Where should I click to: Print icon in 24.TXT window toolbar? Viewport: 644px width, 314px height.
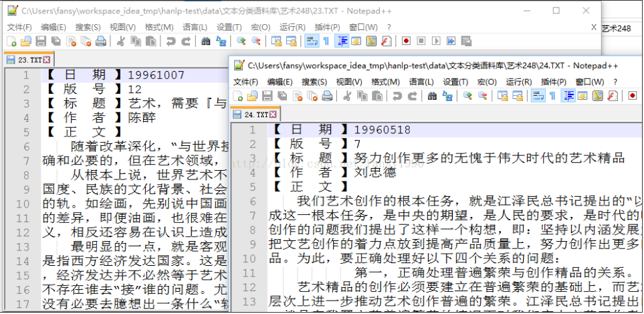click(x=327, y=96)
